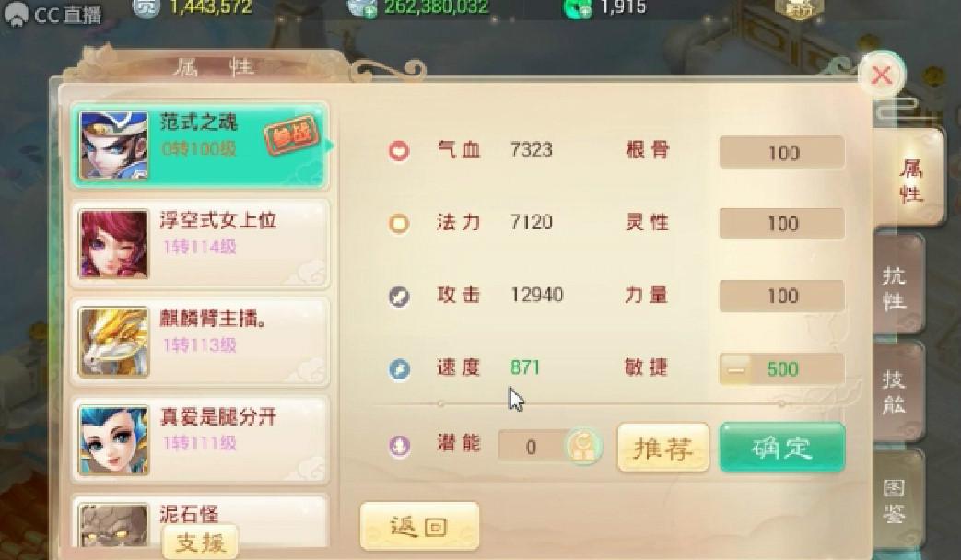Click the orange 法力 mana icon

399,223
